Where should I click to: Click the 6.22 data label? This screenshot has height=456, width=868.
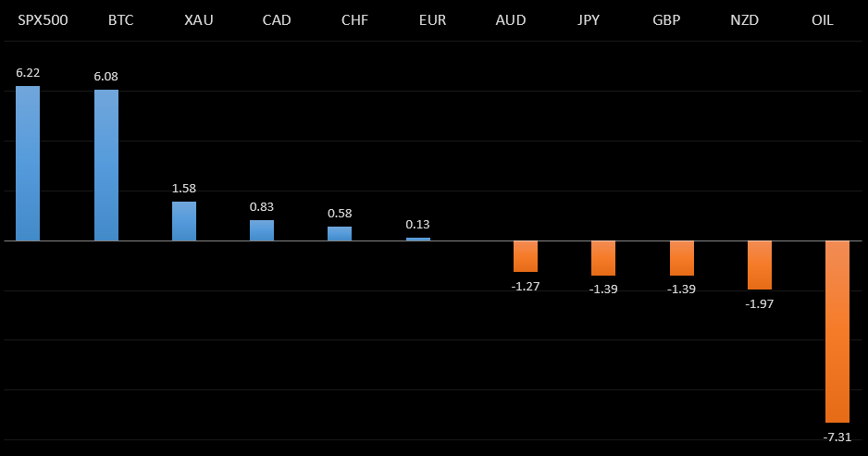(28, 72)
